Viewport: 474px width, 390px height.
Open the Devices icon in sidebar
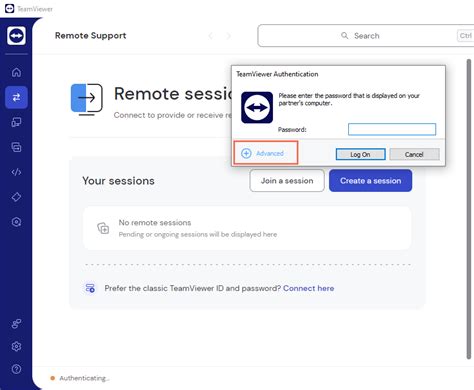[x=16, y=122]
